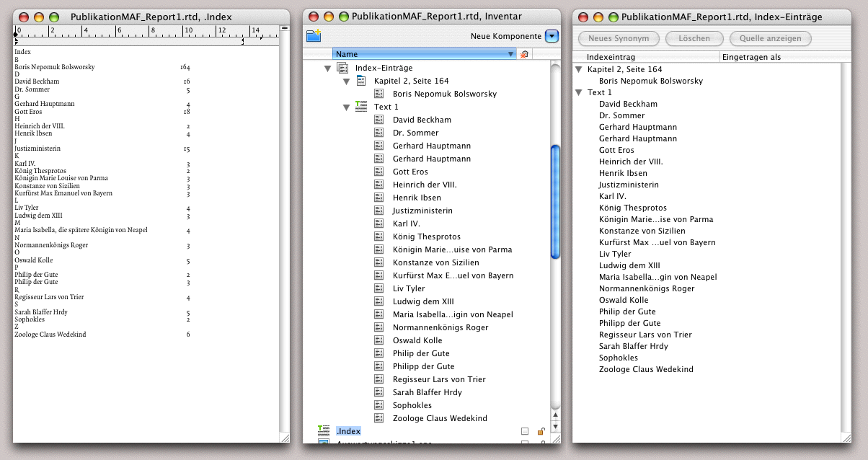Click the entry icon beside David Beckham
This screenshot has height=460, width=868.
pyautogui.click(x=379, y=120)
